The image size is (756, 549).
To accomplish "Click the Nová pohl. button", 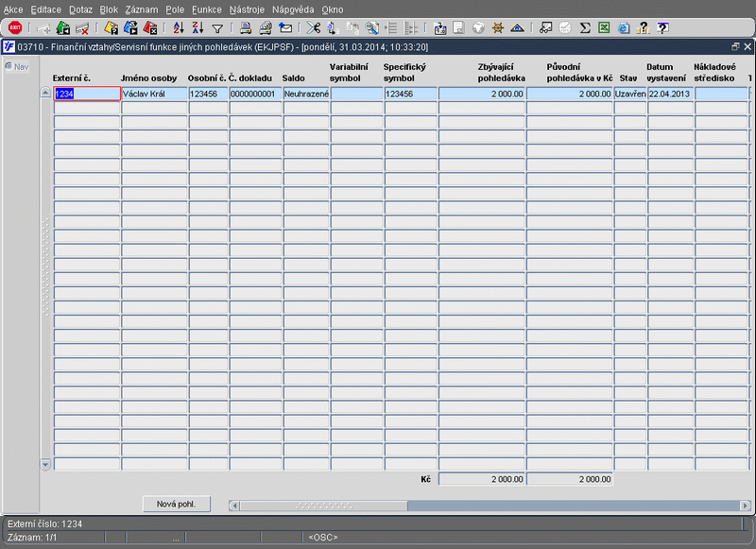I will 176,505.
